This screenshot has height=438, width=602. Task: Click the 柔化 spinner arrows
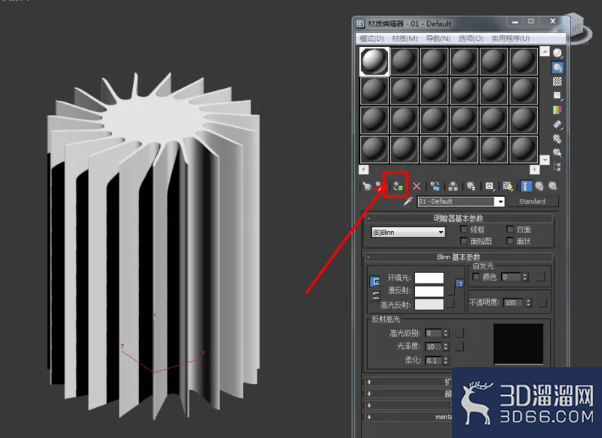coord(446,360)
